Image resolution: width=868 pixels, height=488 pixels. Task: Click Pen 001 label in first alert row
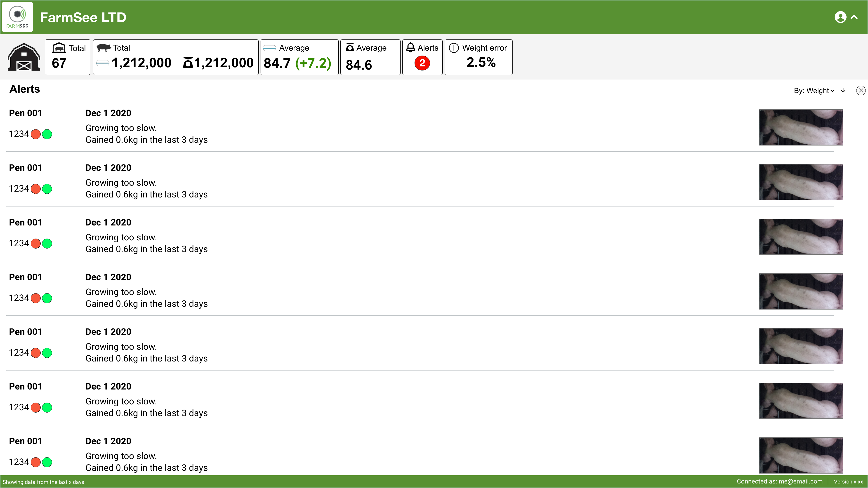point(26,113)
